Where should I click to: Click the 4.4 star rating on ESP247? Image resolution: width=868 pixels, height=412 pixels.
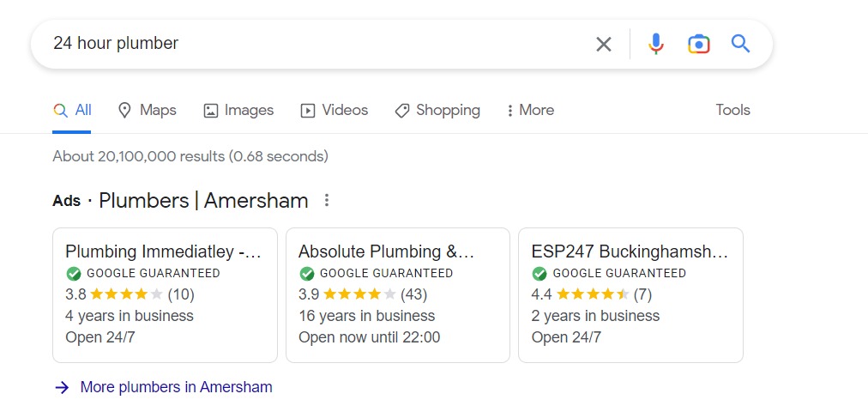[x=593, y=294]
